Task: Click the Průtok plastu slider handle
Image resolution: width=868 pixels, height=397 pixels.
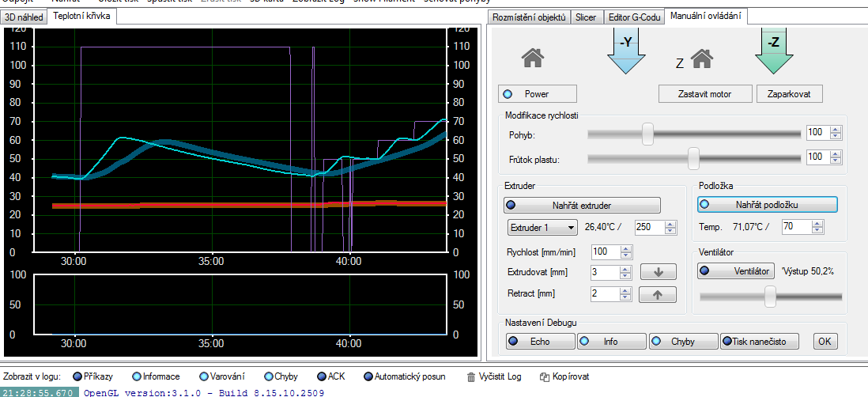Action: pyautogui.click(x=693, y=158)
